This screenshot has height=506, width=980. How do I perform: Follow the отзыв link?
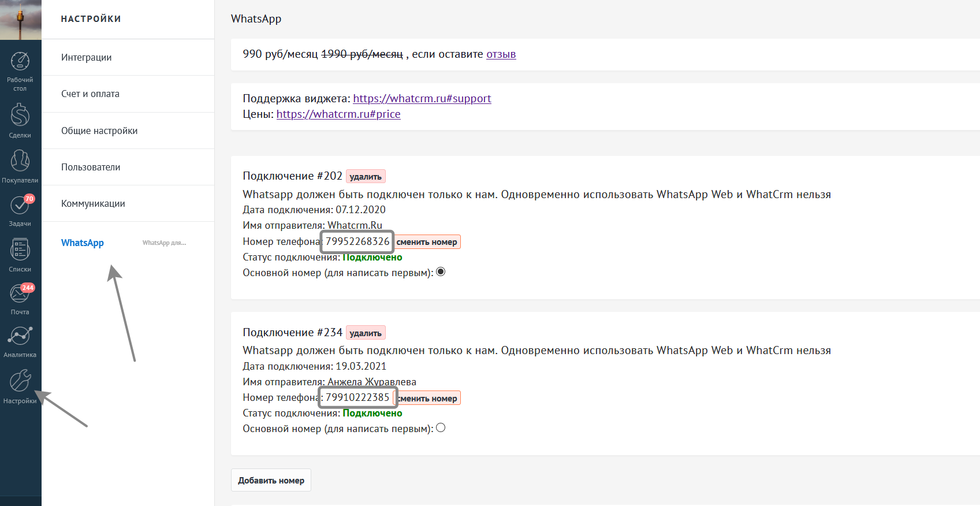click(x=501, y=54)
